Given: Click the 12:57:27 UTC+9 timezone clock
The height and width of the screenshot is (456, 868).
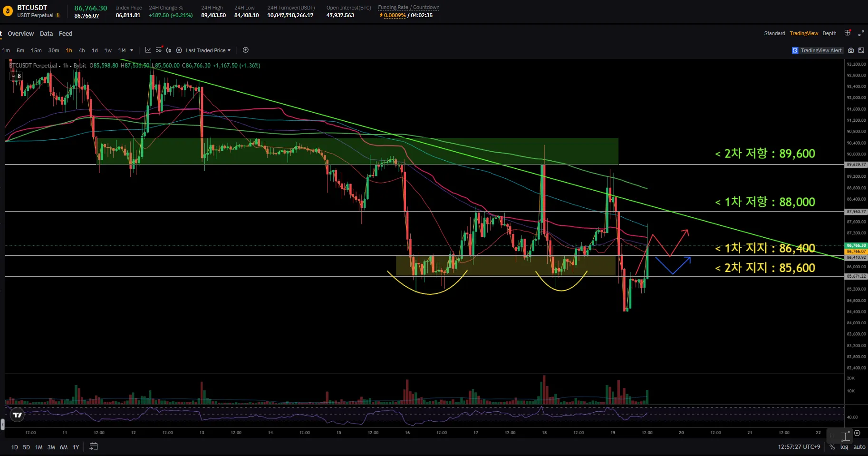Looking at the screenshot, I should [x=799, y=447].
